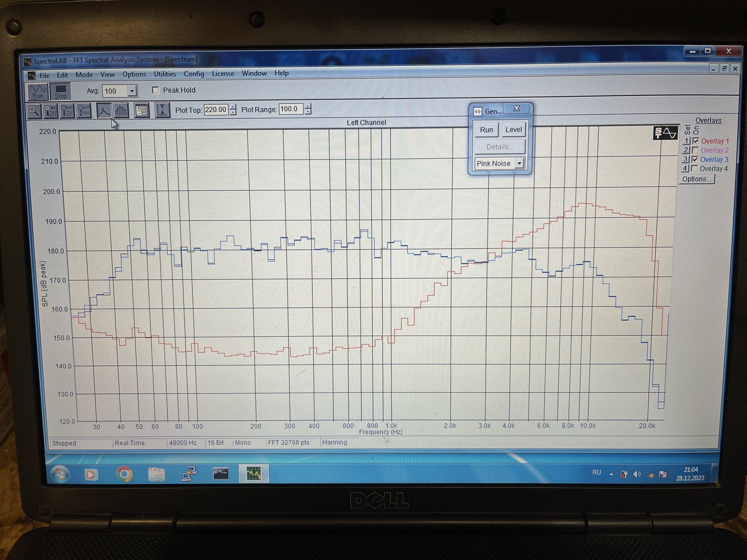Click the Plot Range input field
The height and width of the screenshot is (560, 747).
[291, 109]
